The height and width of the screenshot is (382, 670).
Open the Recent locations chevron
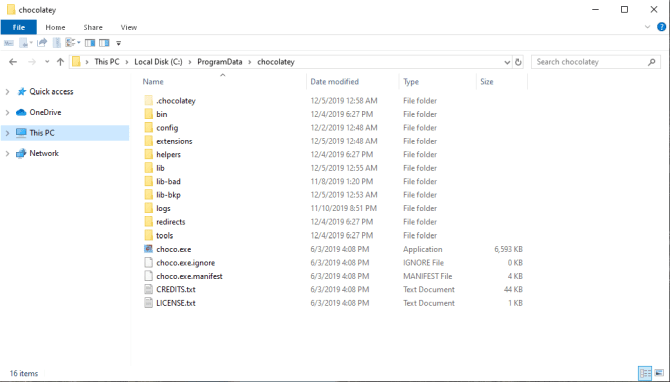[47, 62]
